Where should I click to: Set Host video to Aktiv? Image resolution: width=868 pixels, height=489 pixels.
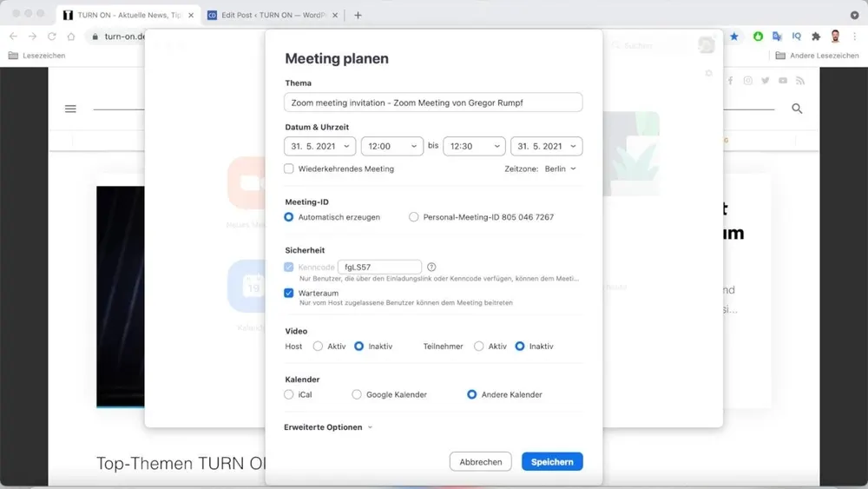click(318, 346)
